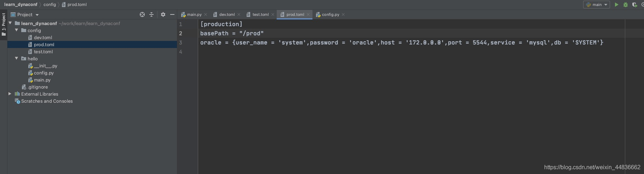The height and width of the screenshot is (174, 644).
Task: Collapse the config folder in the tree
Action: point(16,30)
